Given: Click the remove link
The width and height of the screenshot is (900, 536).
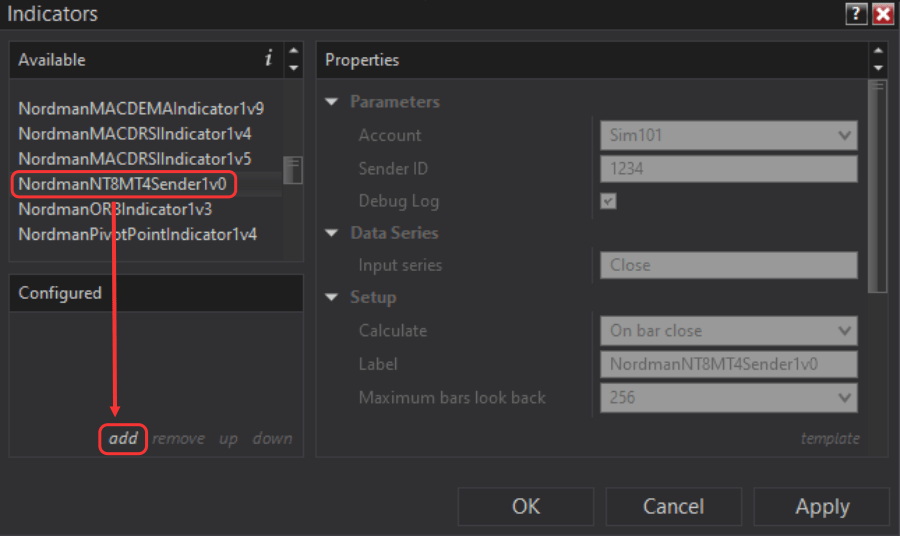Looking at the screenshot, I should tap(179, 439).
